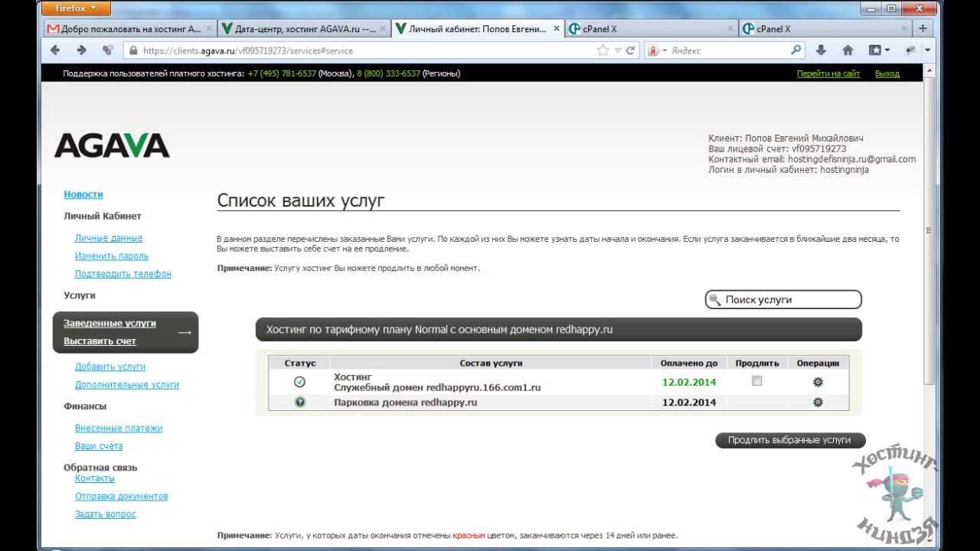The image size is (980, 551).
Task: Close the Gmail tab with its X
Action: (209, 28)
